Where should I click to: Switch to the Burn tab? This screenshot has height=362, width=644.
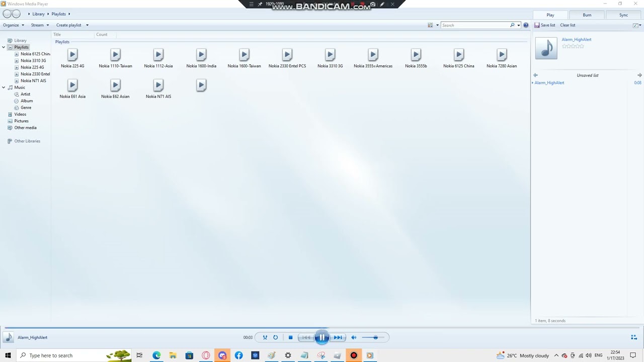point(587,15)
